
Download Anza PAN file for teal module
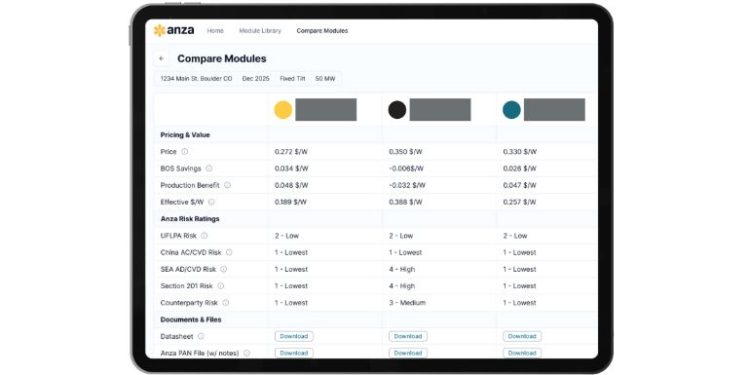522,353
